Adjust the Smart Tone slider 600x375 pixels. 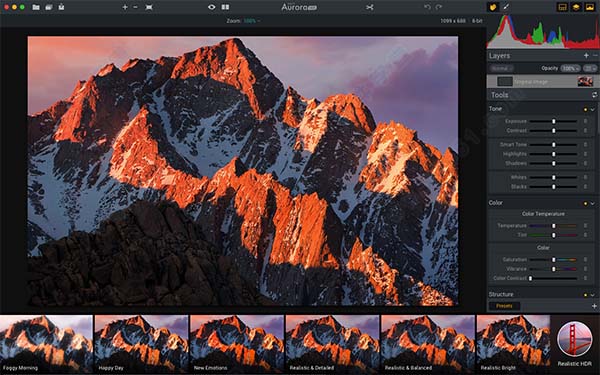point(553,145)
